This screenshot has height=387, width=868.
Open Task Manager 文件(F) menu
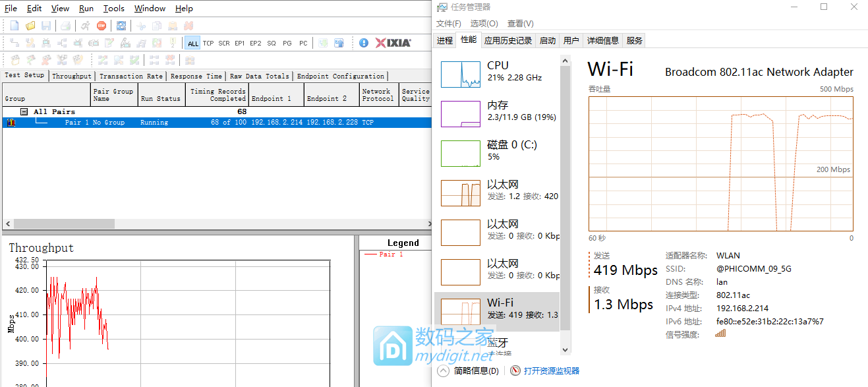(x=449, y=24)
